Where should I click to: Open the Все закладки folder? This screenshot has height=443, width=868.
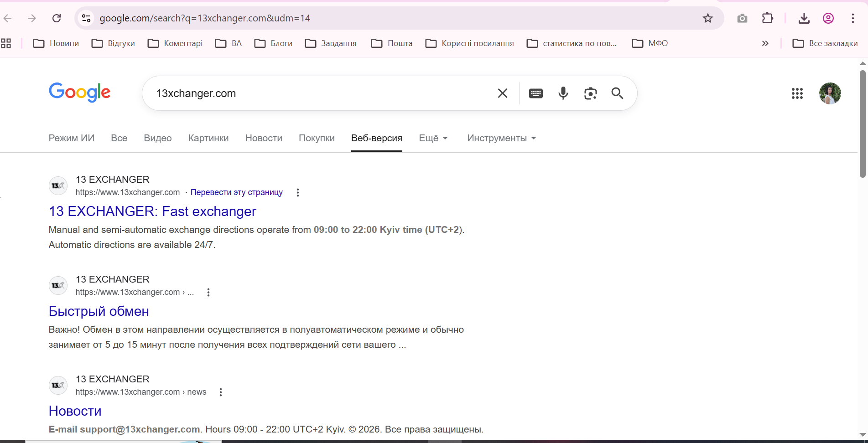click(825, 43)
